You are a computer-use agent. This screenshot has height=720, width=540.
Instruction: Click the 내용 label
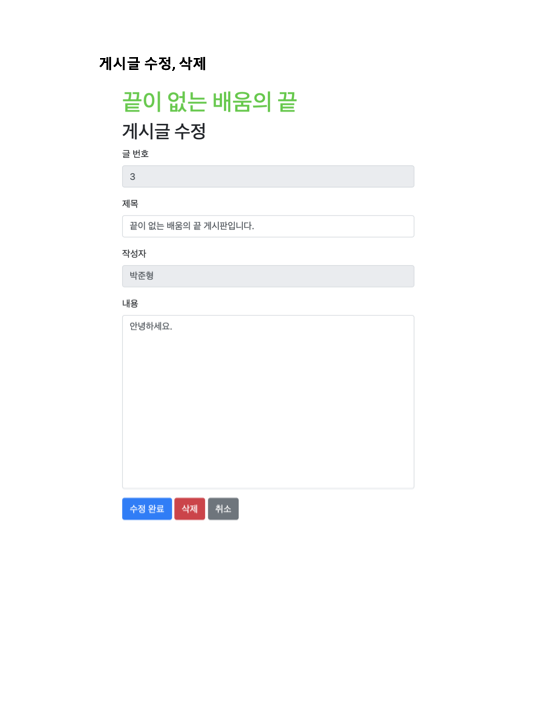pos(130,304)
